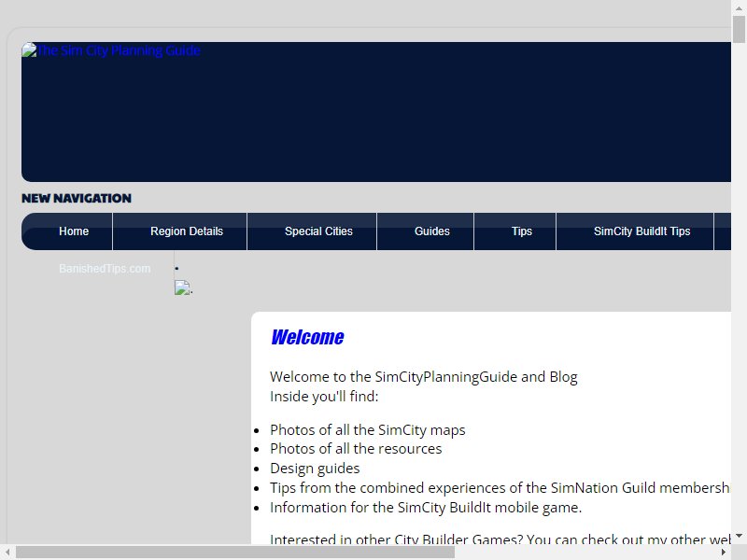Click the broken Sim City Planning Guide logo image
The width and height of the screenshot is (747, 560).
29,50
